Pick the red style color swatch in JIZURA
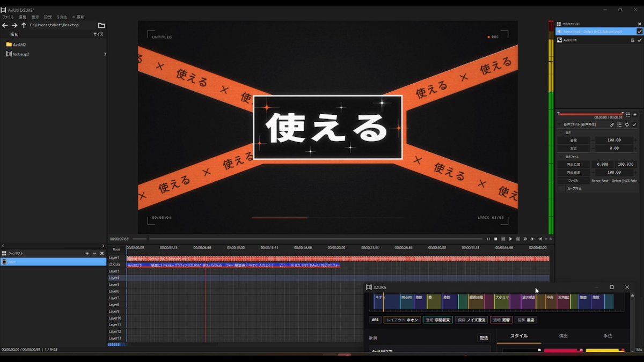The height and width of the screenshot is (362, 644). pos(563,351)
